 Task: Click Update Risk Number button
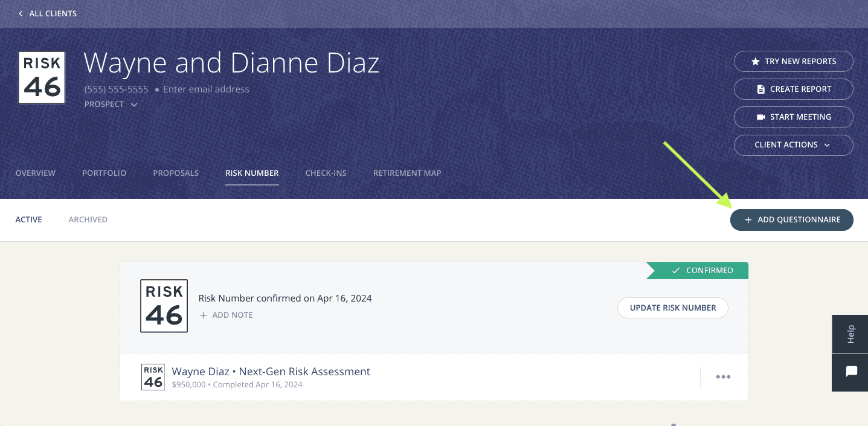point(672,308)
